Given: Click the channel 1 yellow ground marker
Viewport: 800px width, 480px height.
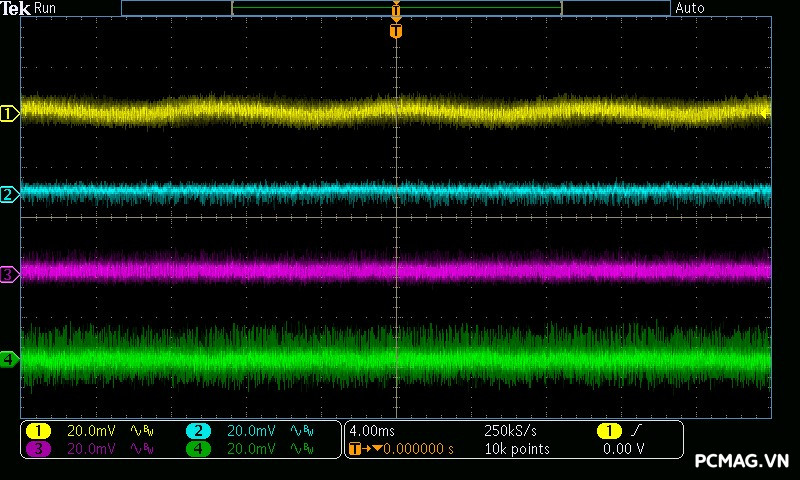Looking at the screenshot, I should click(x=9, y=114).
